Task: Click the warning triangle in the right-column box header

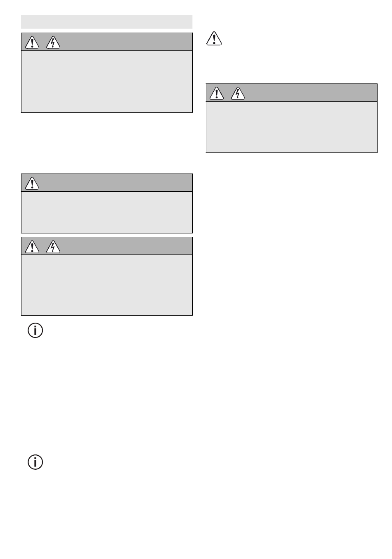Action: pyautogui.click(x=217, y=93)
